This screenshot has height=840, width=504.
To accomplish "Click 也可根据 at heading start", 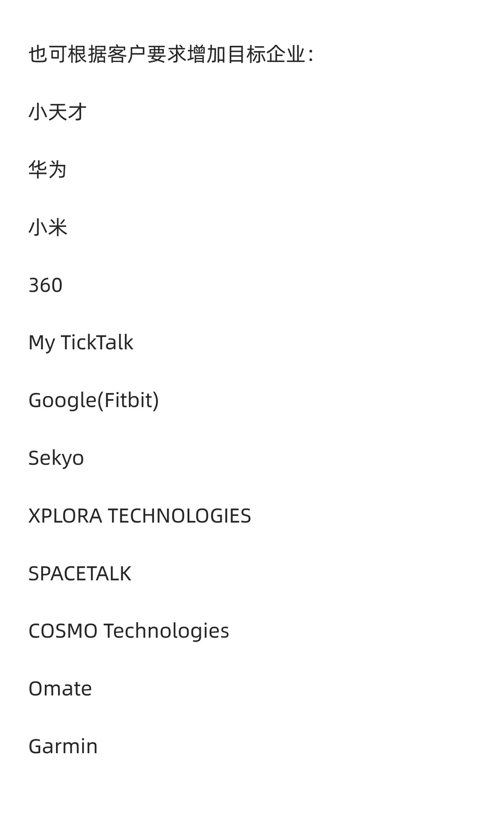I will pos(68,55).
